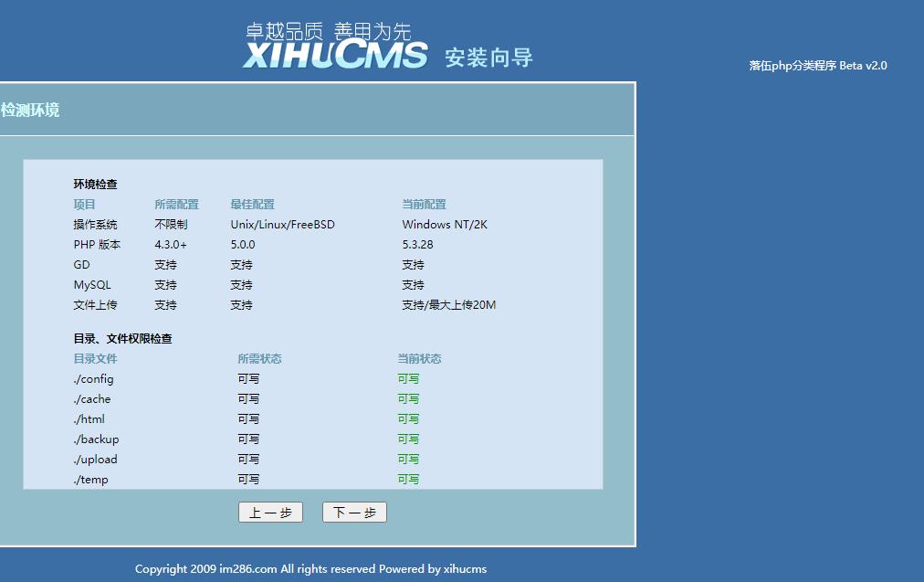This screenshot has width=924, height=582.
Task: Click the 4.3.0+ required version
Action: (x=171, y=245)
